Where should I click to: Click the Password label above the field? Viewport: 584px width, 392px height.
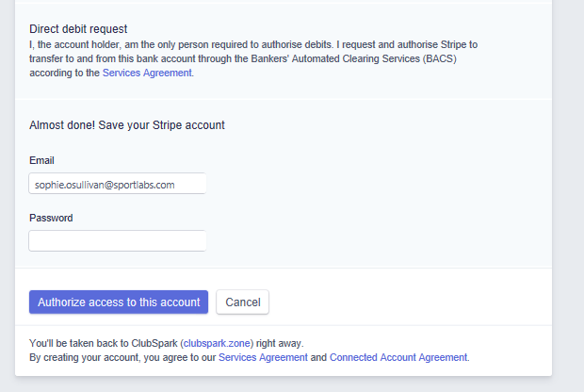[51, 218]
